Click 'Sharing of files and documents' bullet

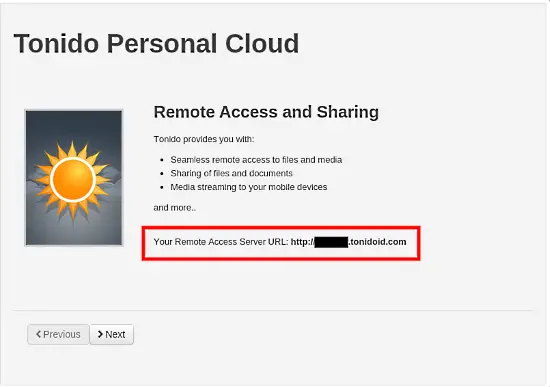(232, 173)
